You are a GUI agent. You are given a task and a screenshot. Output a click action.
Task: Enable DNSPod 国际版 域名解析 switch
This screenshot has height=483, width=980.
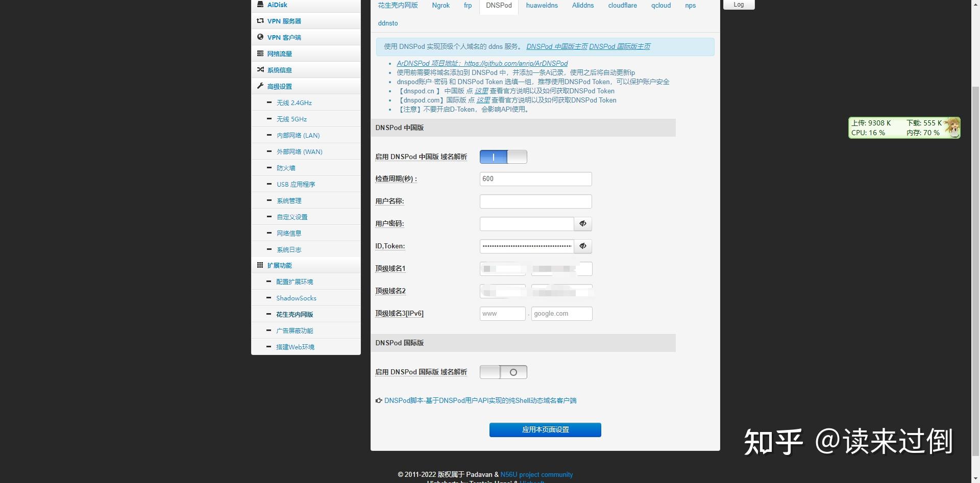503,372
